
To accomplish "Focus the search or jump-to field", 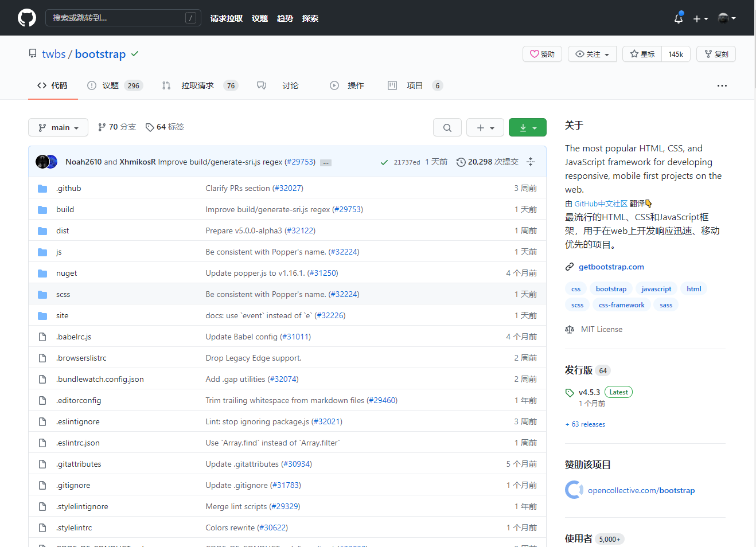I will tap(123, 18).
